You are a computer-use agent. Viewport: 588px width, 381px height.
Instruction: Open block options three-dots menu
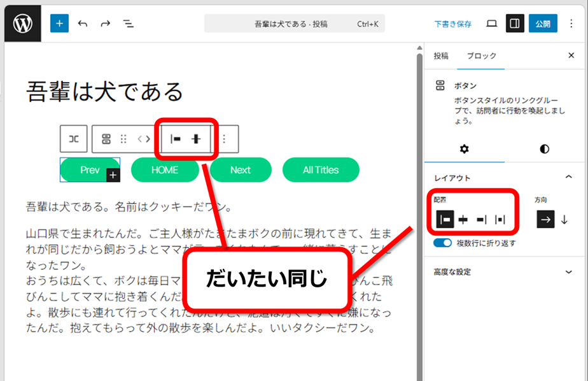click(224, 139)
